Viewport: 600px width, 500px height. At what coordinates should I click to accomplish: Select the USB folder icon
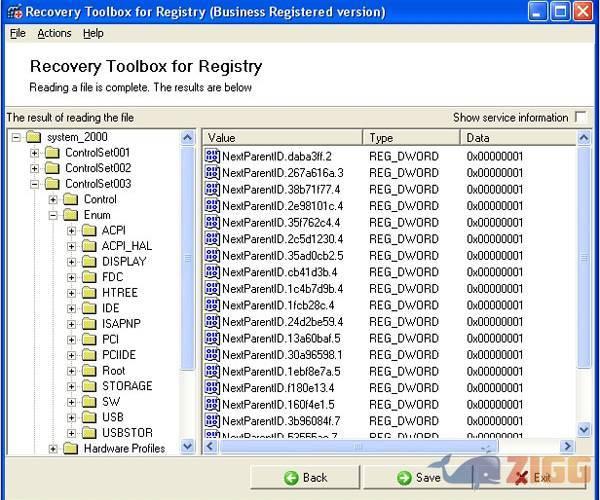point(89,417)
